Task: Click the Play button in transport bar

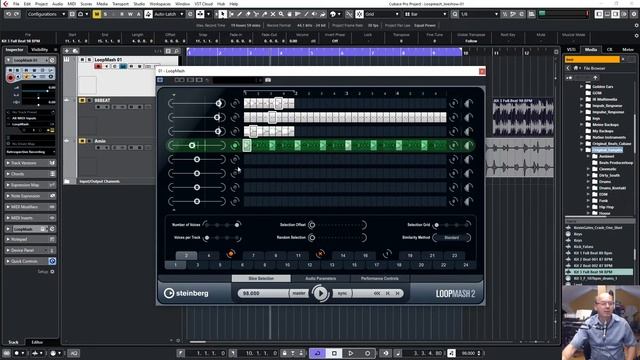Action: point(351,353)
